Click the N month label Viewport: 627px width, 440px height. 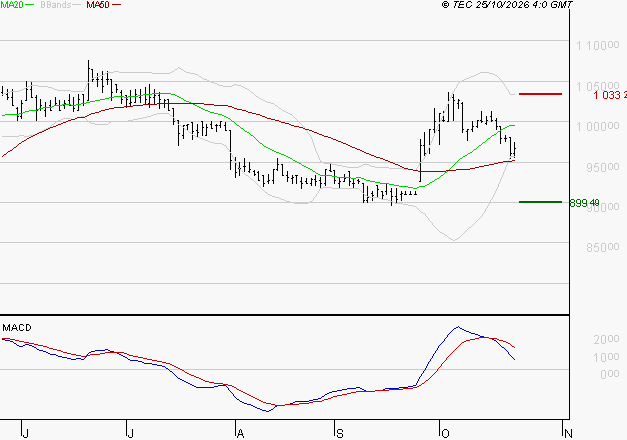tap(568, 433)
